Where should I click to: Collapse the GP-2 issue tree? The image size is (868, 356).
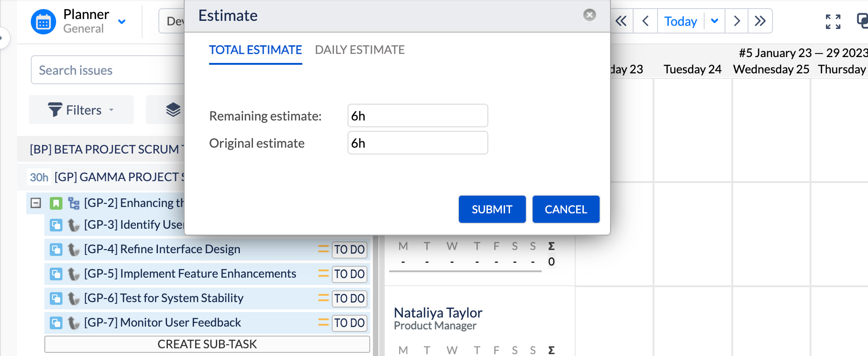point(36,203)
